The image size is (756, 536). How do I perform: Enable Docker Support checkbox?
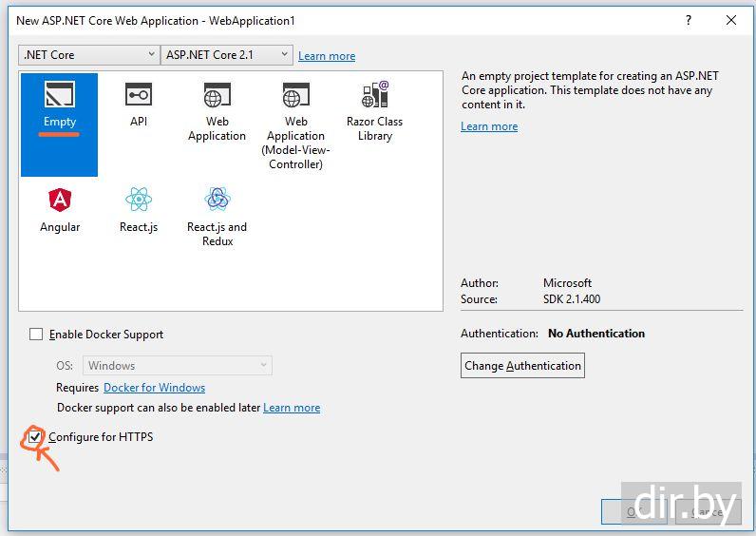click(x=36, y=335)
